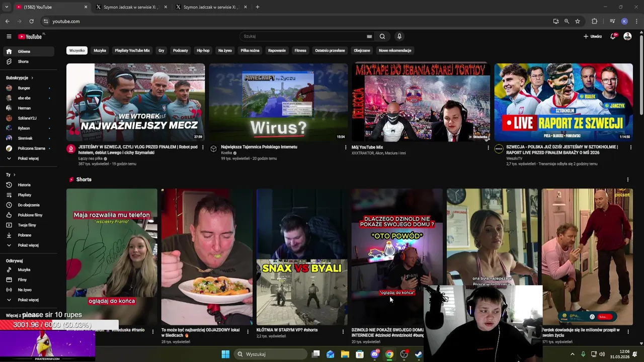Select the Nowe rekomendacje chip
Viewport: 644px width, 362px height.
click(x=395, y=50)
